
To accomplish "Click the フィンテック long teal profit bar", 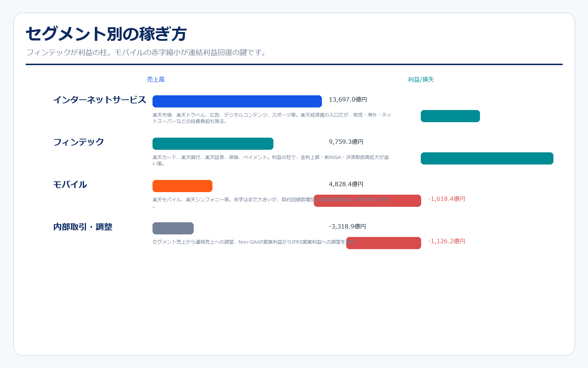I will [x=487, y=158].
